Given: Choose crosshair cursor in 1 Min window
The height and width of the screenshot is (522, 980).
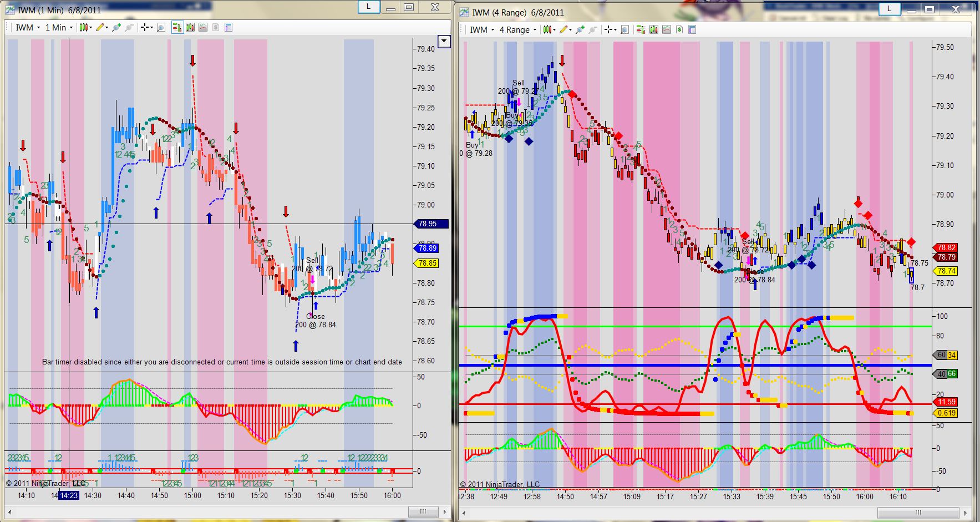Looking at the screenshot, I should pyautogui.click(x=145, y=27).
